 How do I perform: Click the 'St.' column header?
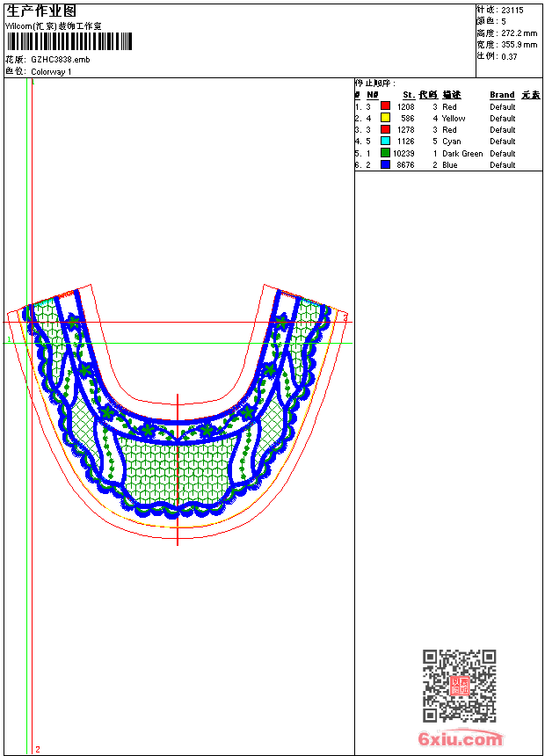coord(408,95)
